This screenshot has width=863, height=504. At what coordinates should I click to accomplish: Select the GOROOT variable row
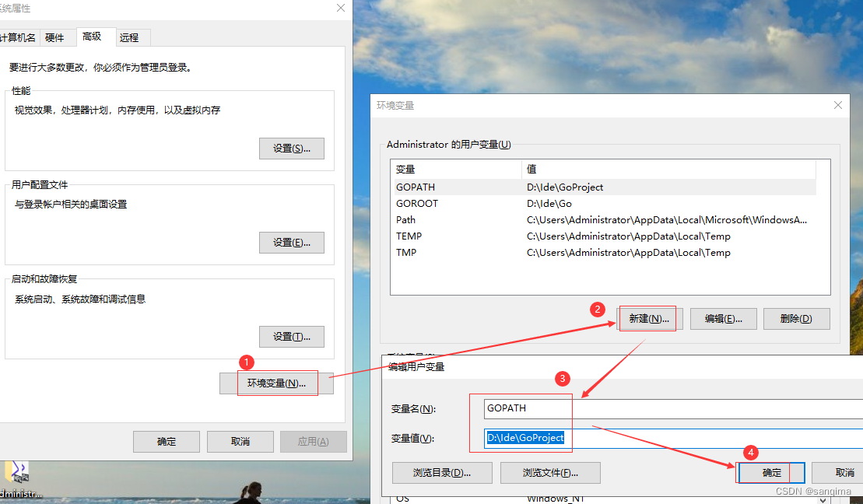[605, 204]
